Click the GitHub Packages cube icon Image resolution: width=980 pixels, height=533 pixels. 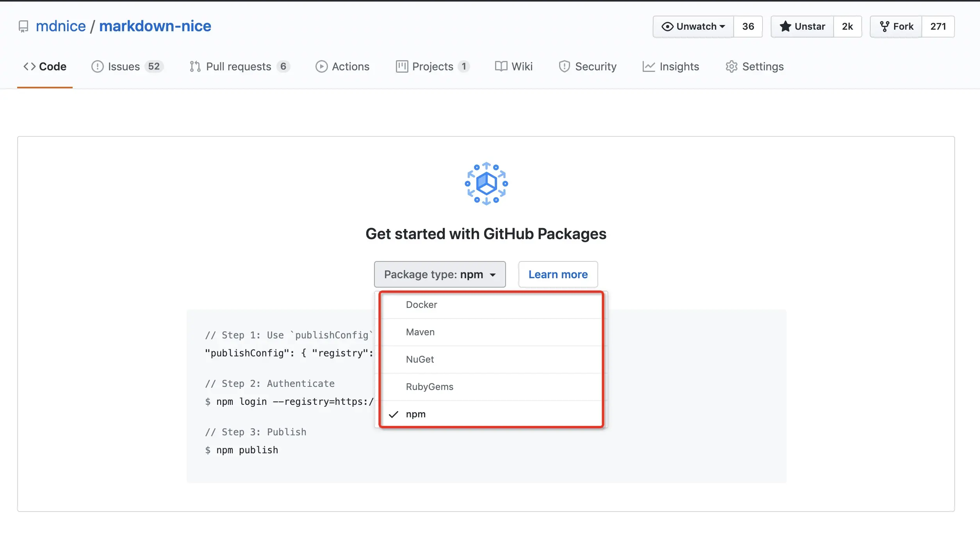click(x=486, y=184)
